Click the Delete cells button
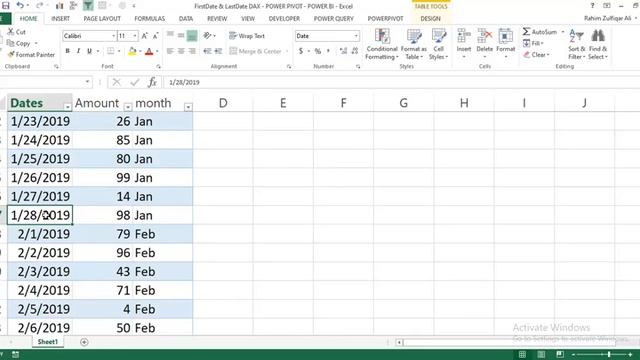The width and height of the screenshot is (640, 360). (484, 44)
